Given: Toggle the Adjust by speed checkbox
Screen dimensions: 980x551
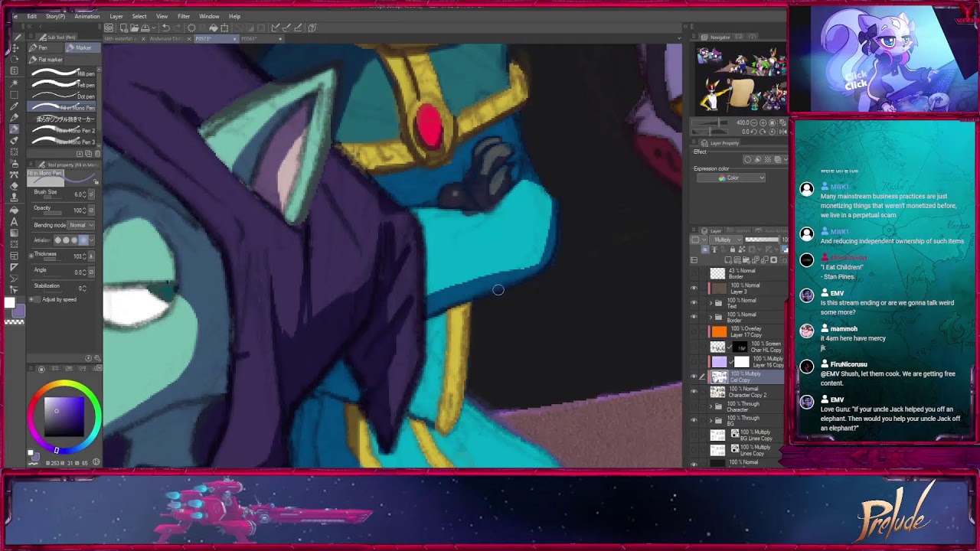Looking at the screenshot, I should 38,299.
